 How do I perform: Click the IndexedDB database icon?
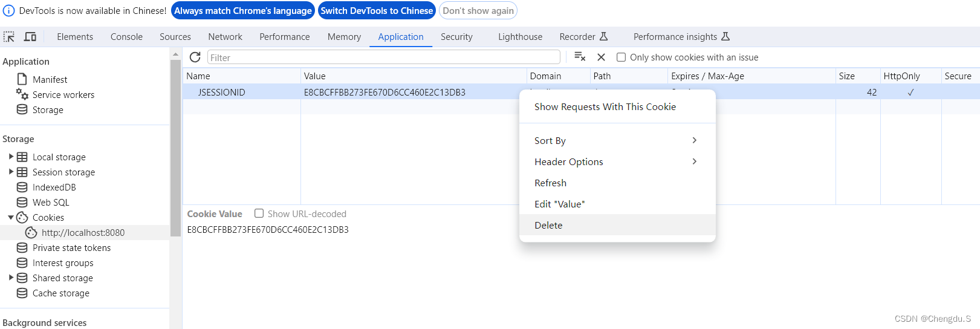22,187
